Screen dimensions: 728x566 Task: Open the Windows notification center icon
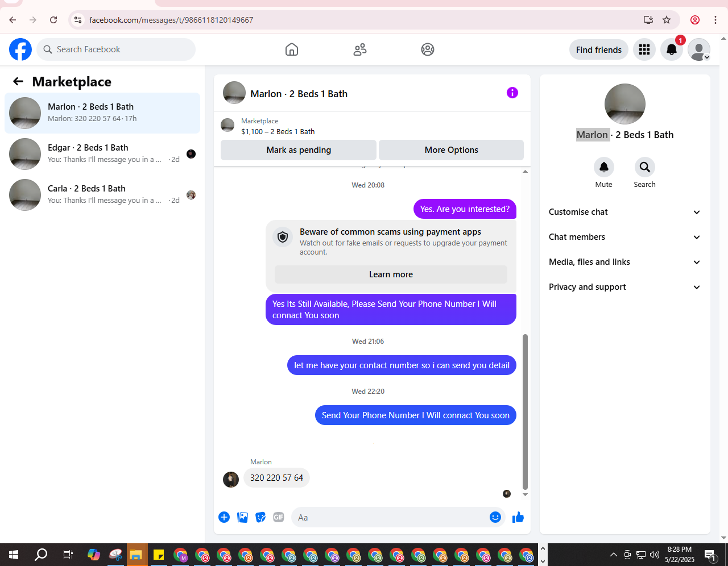pyautogui.click(x=710, y=555)
